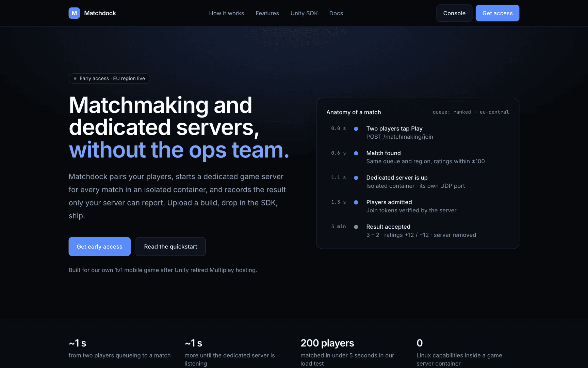Click the 200 players statistic
This screenshot has width=588, height=368.
pyautogui.click(x=327, y=343)
